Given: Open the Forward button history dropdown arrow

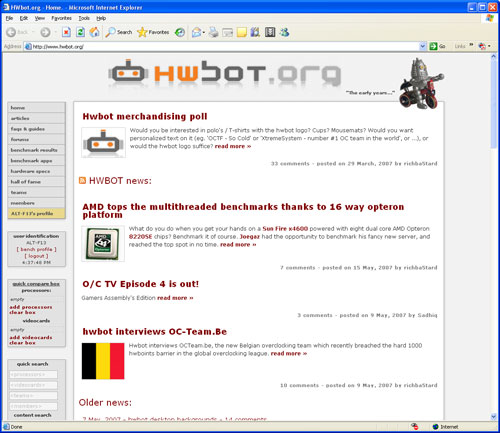Looking at the screenshot, I should point(55,32).
